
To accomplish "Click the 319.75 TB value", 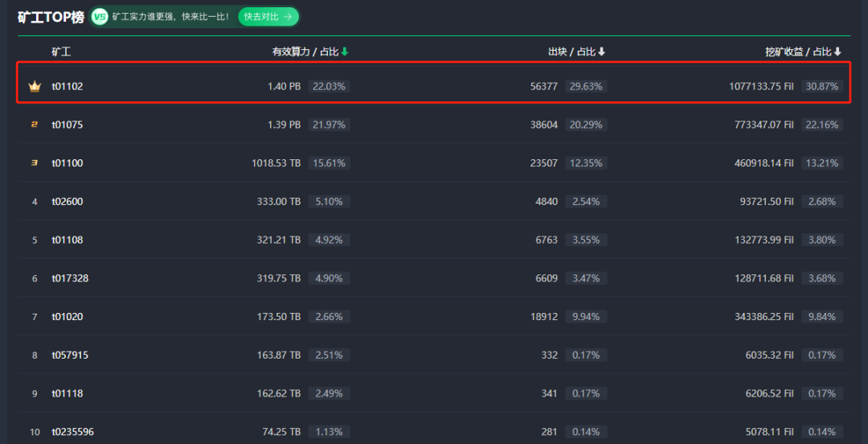I will coord(279,278).
